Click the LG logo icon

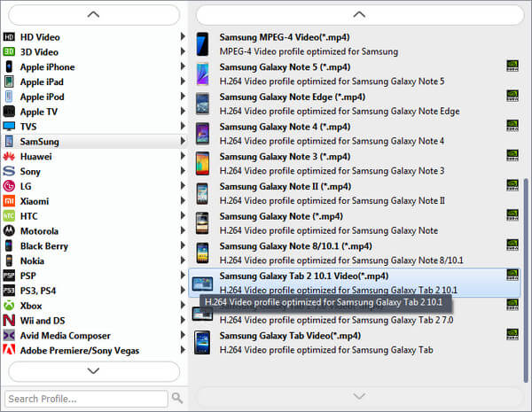[x=9, y=186]
